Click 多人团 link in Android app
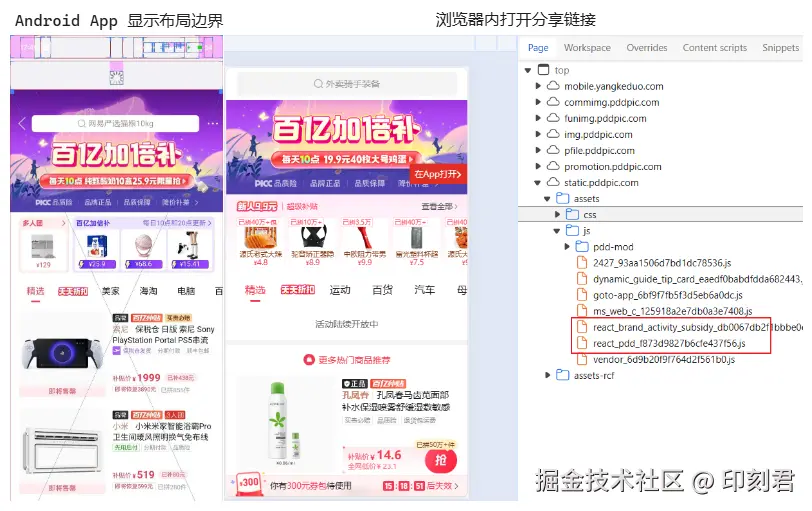812x511 pixels. coord(44,223)
